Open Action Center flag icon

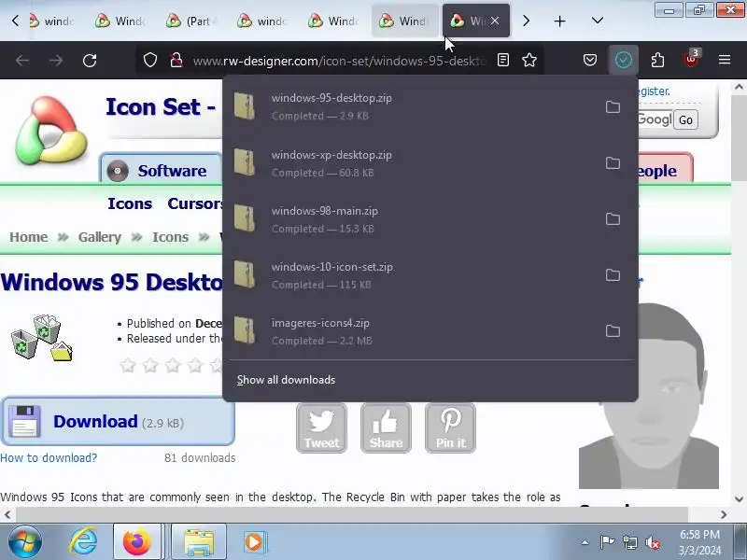[607, 542]
